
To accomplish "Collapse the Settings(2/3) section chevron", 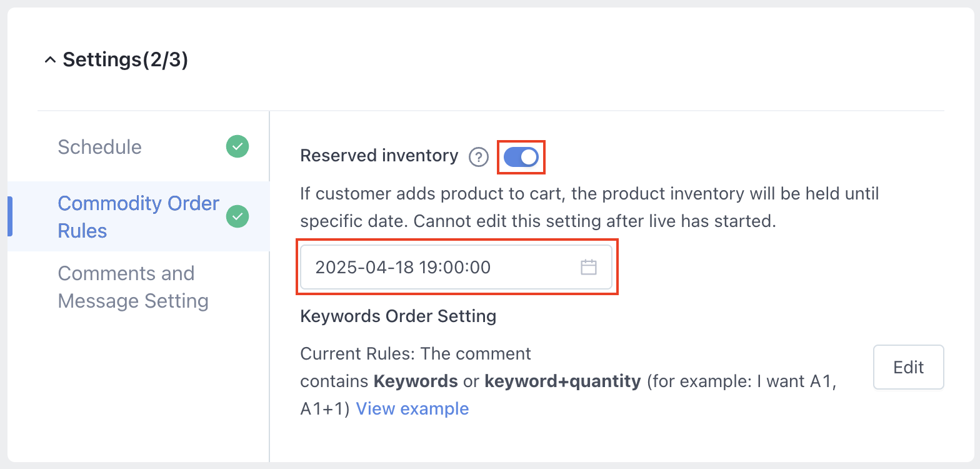I will point(50,61).
